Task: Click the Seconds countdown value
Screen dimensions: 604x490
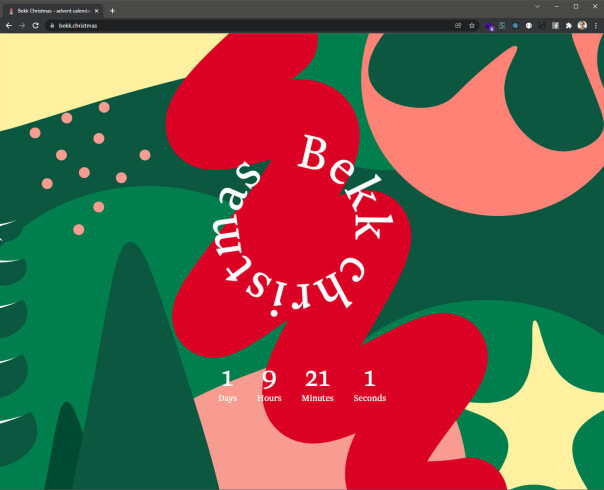Action: 369,378
